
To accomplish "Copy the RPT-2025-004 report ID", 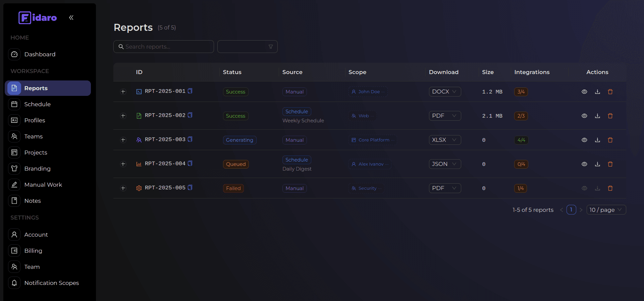I will coord(190,164).
